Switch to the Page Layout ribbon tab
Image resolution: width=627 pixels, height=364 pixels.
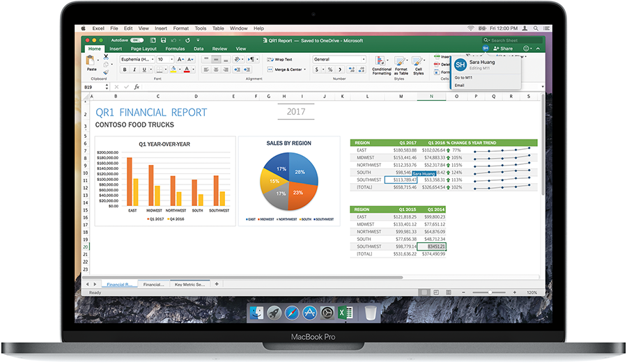coord(144,49)
